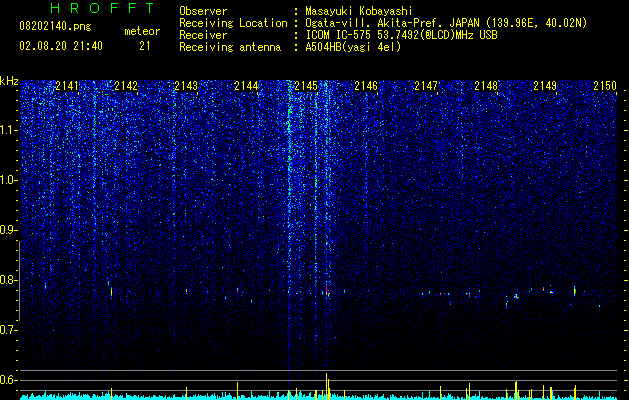Click the 2143 time marker
The height and width of the screenshot is (400, 629).
186,86
